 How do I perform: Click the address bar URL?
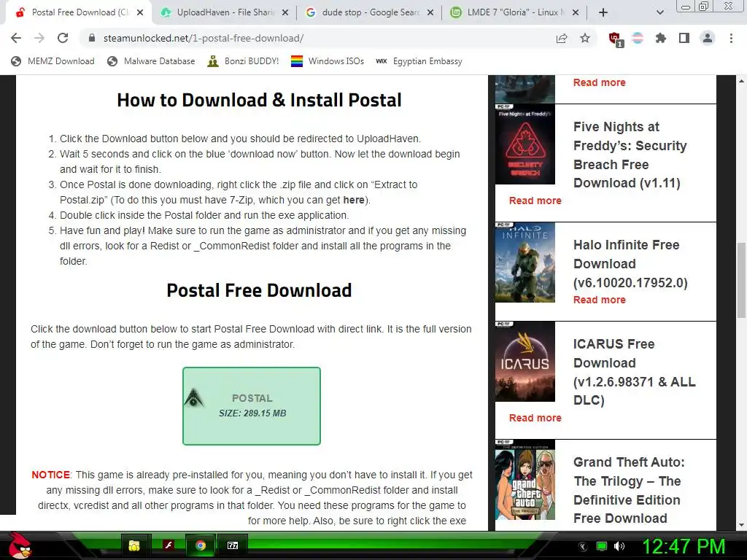coord(204,38)
